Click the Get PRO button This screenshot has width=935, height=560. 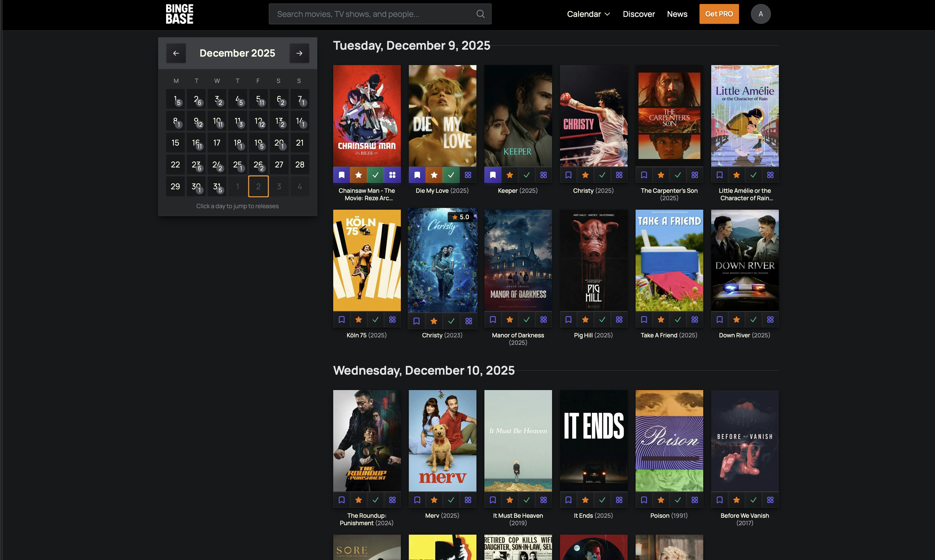[719, 14]
